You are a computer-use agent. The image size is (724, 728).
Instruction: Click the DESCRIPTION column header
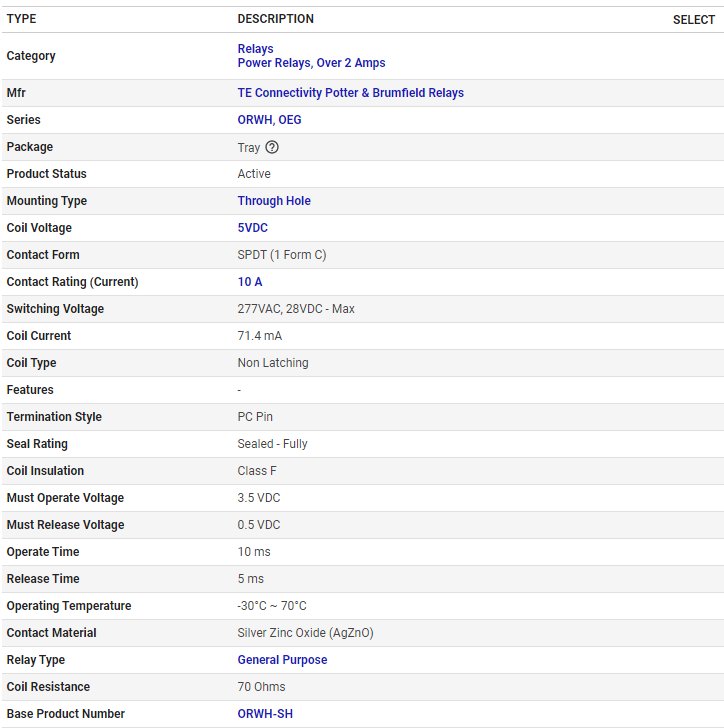click(275, 19)
